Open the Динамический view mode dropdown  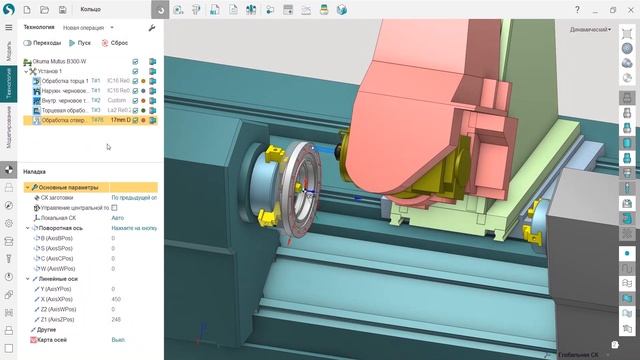(590, 29)
